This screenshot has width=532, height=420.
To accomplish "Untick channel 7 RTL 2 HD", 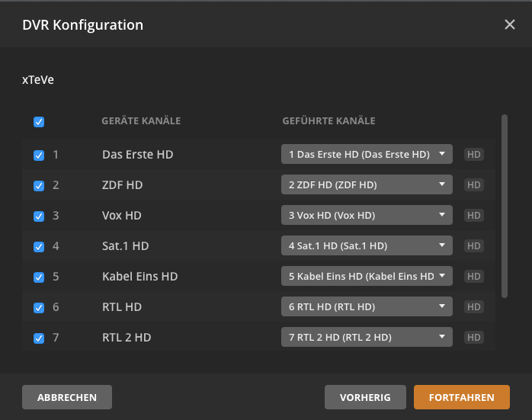I will (x=39, y=338).
